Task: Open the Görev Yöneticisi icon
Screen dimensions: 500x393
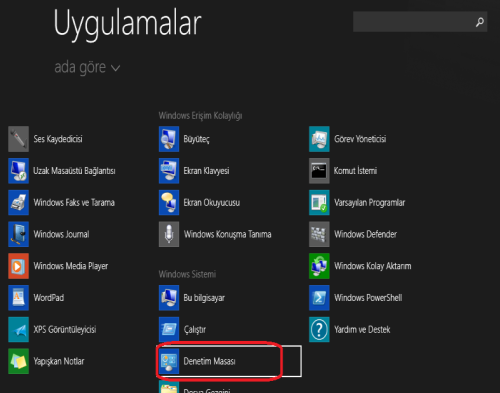Action: coord(319,139)
